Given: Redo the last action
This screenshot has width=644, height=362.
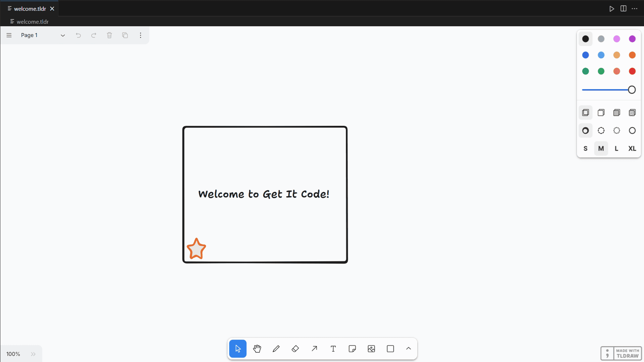Looking at the screenshot, I should (94, 35).
